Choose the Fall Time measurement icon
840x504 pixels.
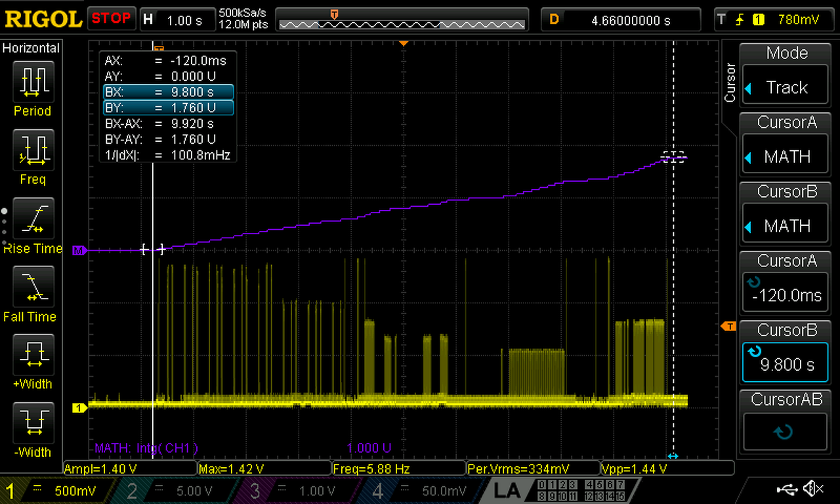pyautogui.click(x=32, y=287)
